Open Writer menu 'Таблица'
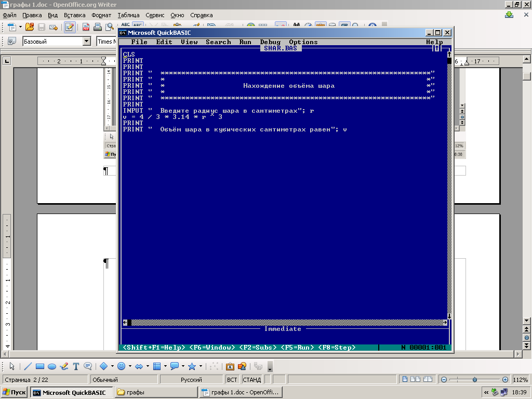Screen dimensions: 532x399 coord(128,15)
